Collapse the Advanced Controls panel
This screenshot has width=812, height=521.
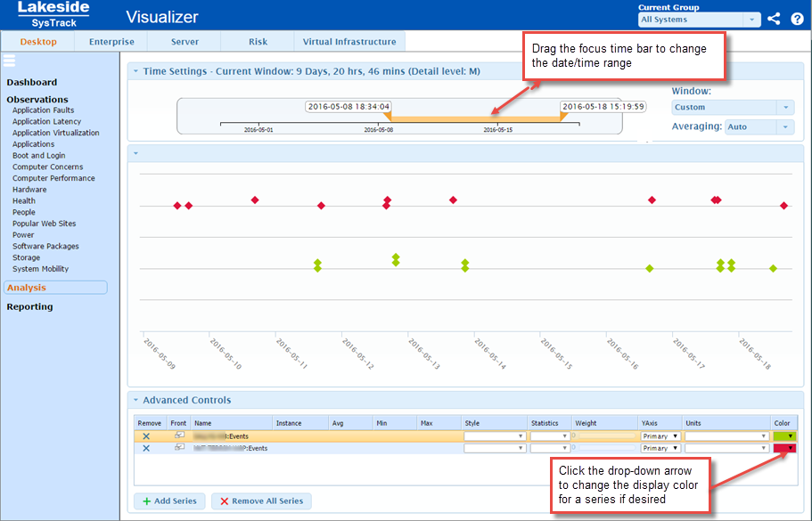point(135,401)
